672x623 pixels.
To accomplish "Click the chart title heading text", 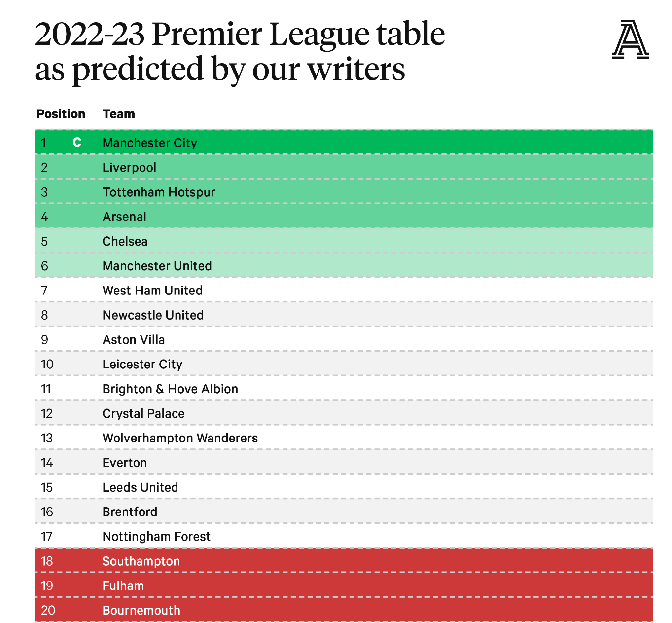I will pos(240,51).
